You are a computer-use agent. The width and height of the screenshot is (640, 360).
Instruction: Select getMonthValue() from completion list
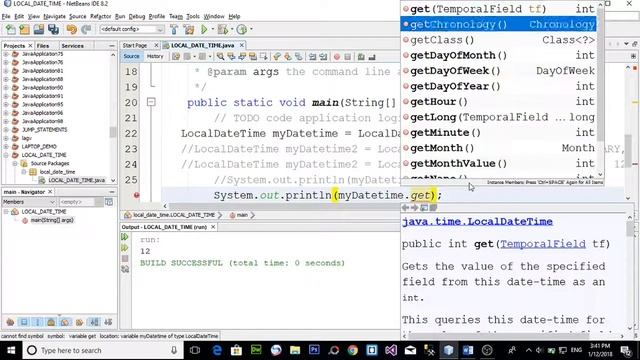tap(498, 164)
